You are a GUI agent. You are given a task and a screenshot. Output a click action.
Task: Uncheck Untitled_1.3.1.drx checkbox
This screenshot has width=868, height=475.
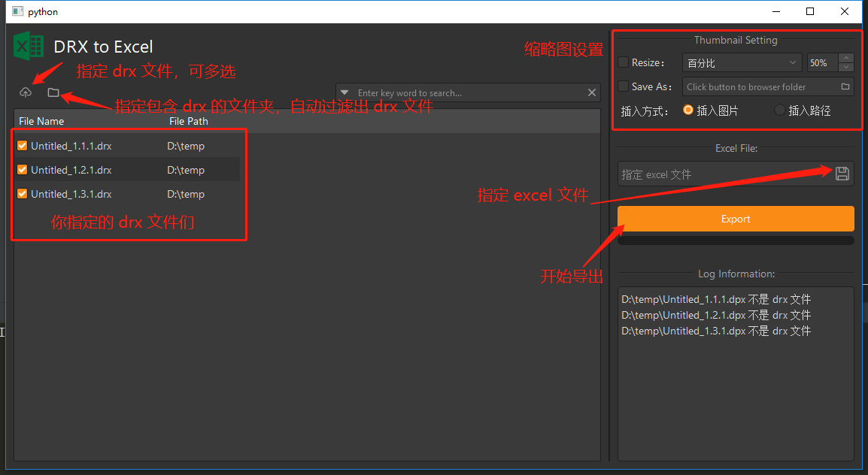click(22, 194)
